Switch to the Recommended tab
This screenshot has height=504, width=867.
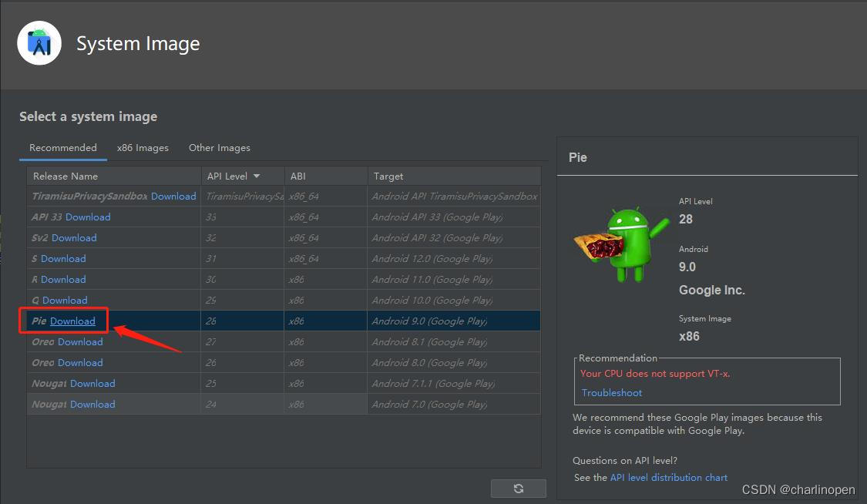63,148
